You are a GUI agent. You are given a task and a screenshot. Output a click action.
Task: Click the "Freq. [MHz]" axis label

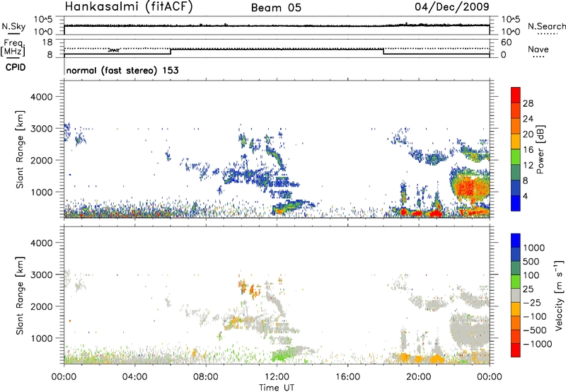[13, 47]
